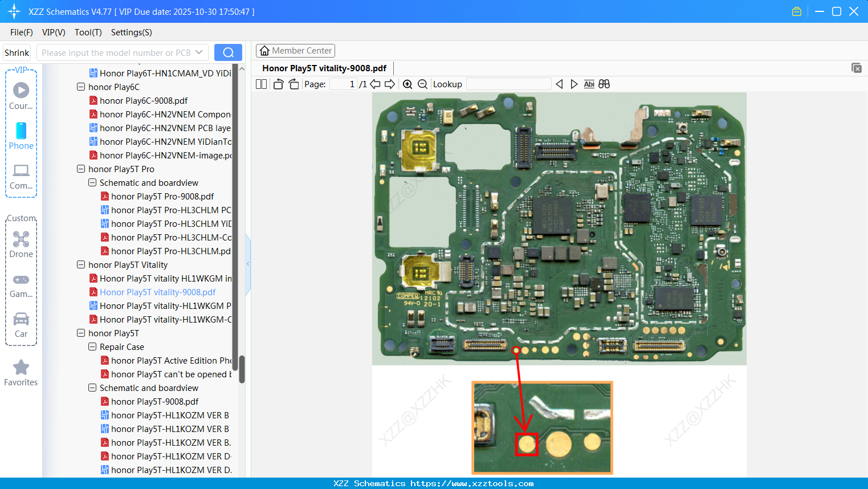Open honor Play6C-HN2VNEM YiDianTong file

160,142
